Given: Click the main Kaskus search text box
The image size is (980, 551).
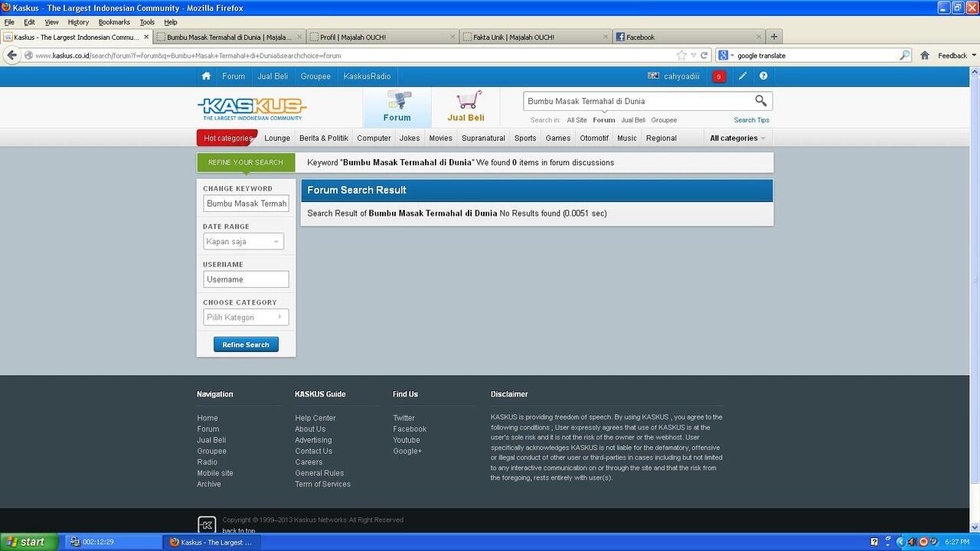Looking at the screenshot, I should (x=637, y=101).
